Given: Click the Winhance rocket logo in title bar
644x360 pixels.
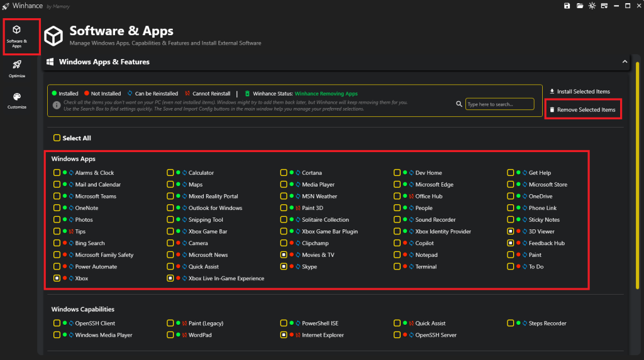Looking at the screenshot, I should coord(5,6).
